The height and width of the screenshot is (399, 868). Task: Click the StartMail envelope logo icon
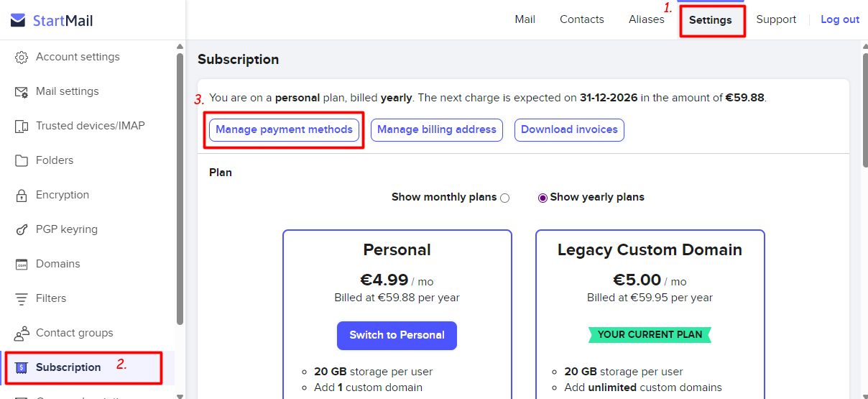pos(18,21)
